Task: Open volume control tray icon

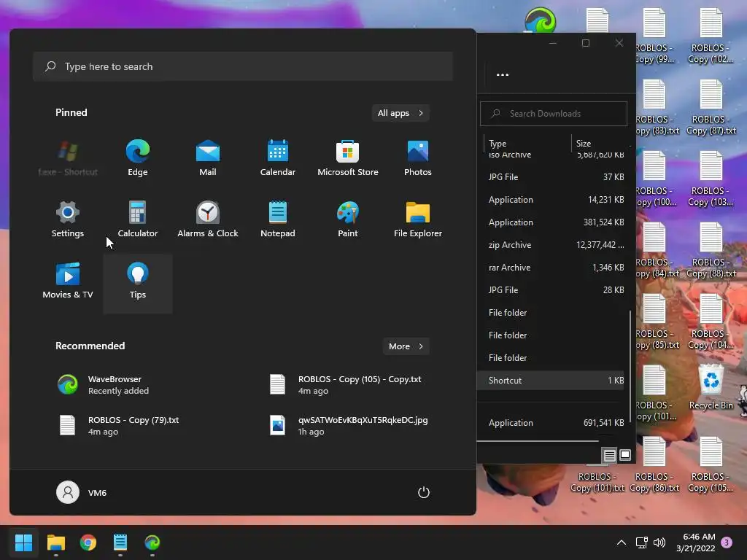Action: [x=659, y=542]
